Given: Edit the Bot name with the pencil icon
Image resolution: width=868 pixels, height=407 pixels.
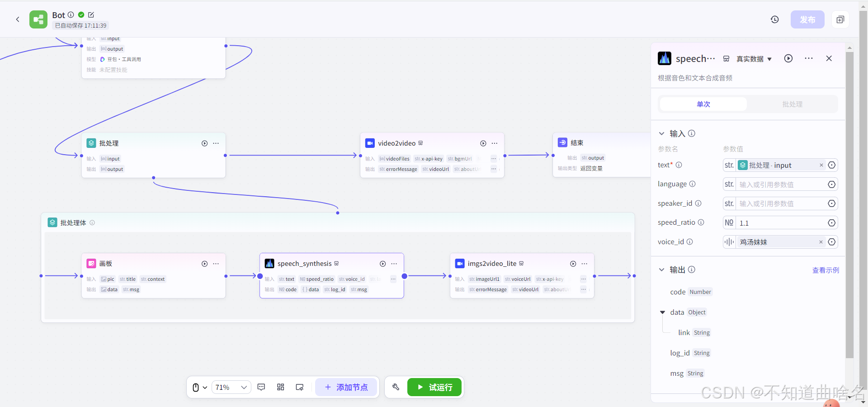Looking at the screenshot, I should 91,15.
